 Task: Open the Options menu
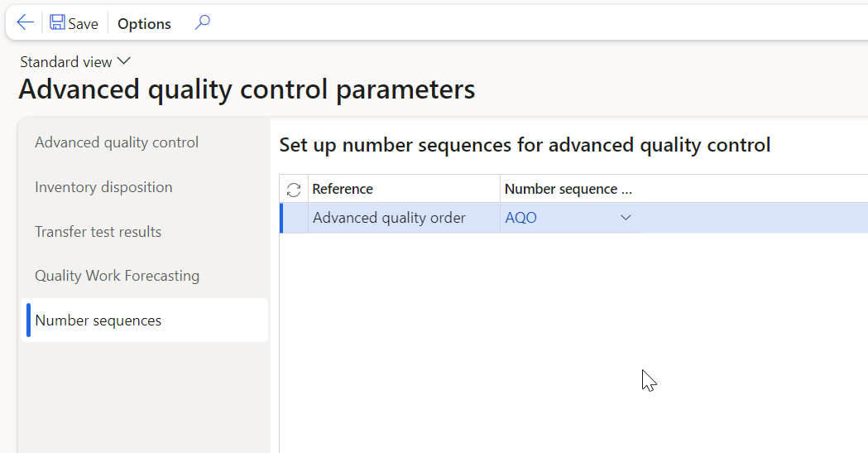click(144, 24)
